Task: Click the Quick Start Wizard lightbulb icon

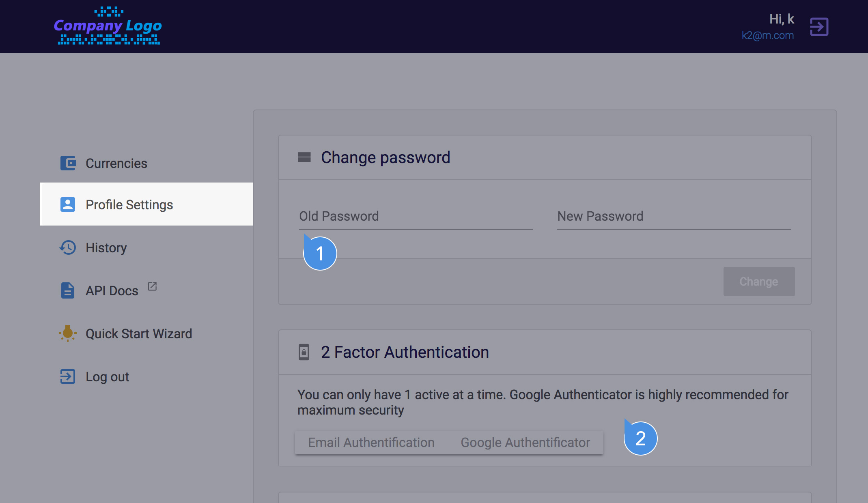Action: 68,333
